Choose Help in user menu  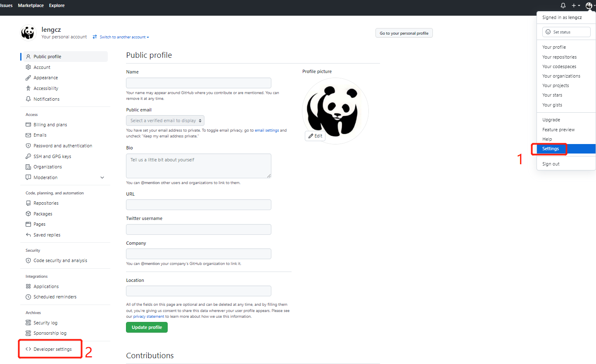click(x=547, y=139)
